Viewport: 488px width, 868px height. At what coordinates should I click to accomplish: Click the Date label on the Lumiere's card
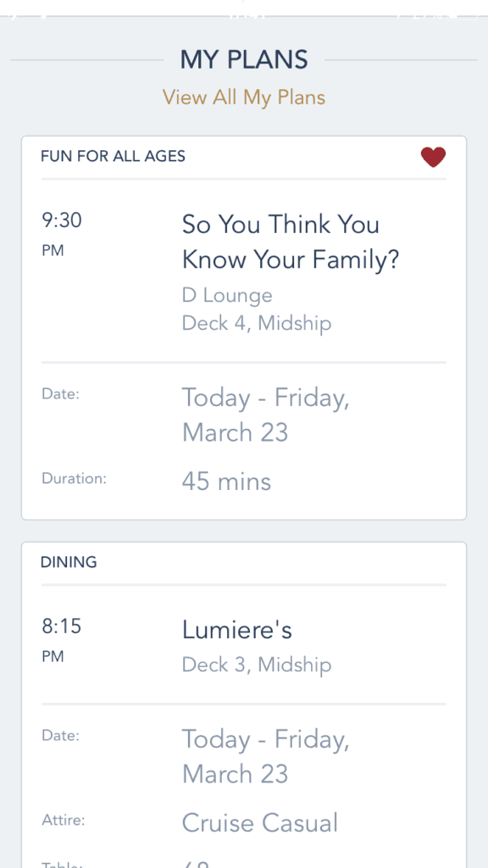[60, 735]
